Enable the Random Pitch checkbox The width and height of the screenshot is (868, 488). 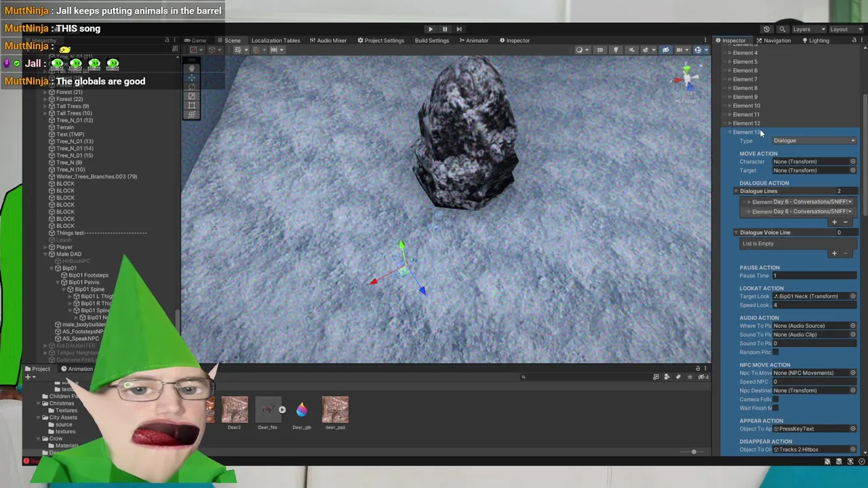[776, 352]
